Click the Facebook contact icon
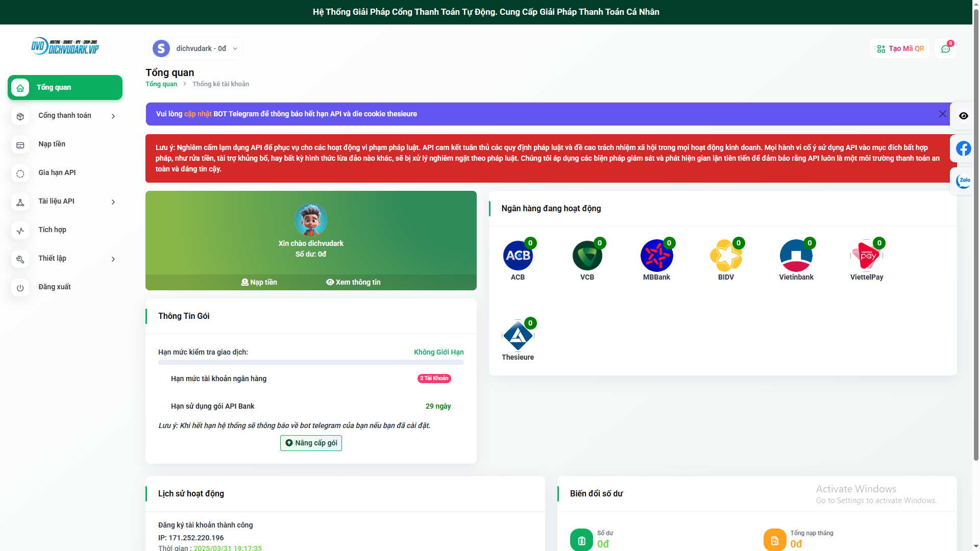 pos(963,148)
